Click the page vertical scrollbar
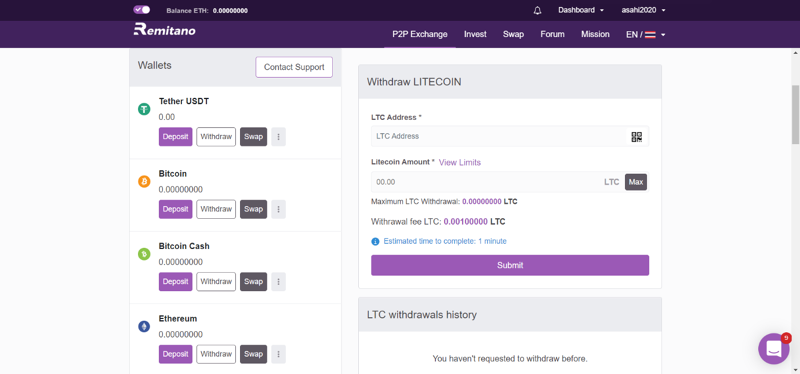Image resolution: width=800 pixels, height=374 pixels. point(795,114)
